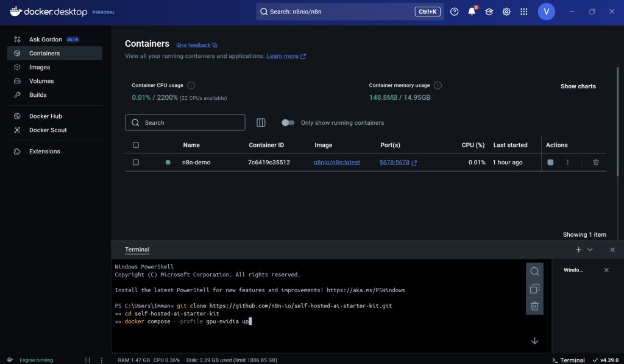Click container ID 7c6419c35512
The image size is (624, 364).
269,163
